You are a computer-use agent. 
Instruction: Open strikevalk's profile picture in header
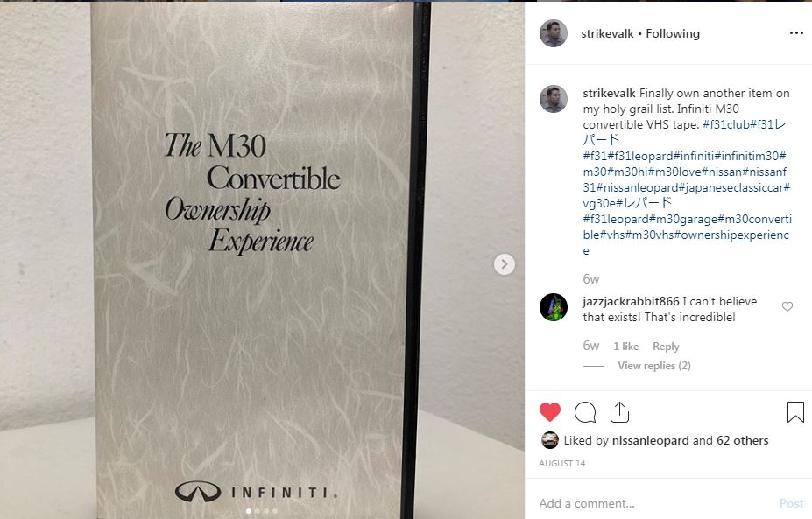[x=554, y=33]
